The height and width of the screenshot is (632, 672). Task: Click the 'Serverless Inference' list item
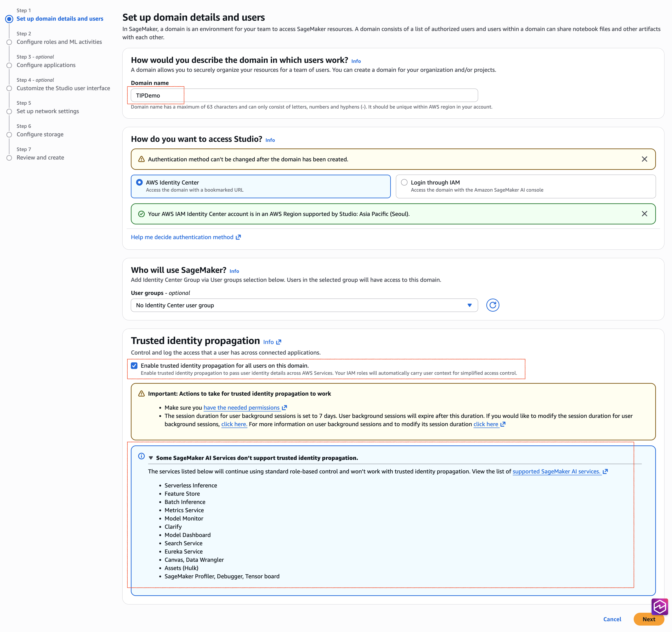point(191,485)
